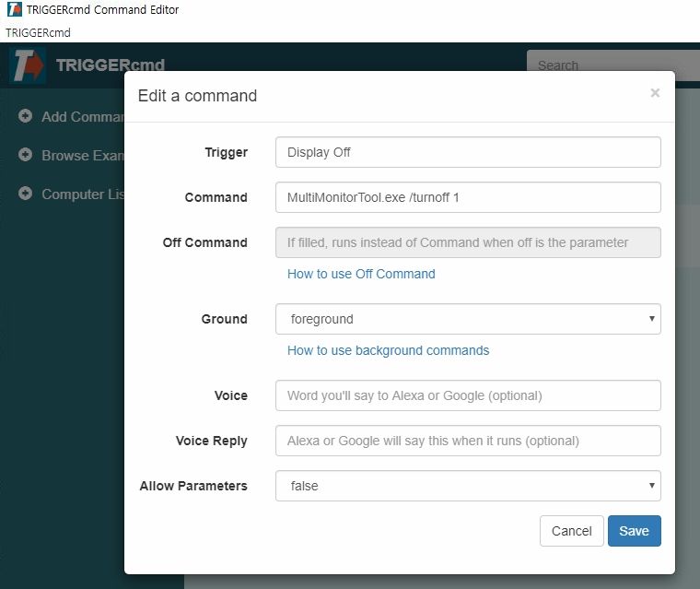Open the How to use Off Command link
Image resolution: width=700 pixels, height=589 pixels.
click(361, 274)
